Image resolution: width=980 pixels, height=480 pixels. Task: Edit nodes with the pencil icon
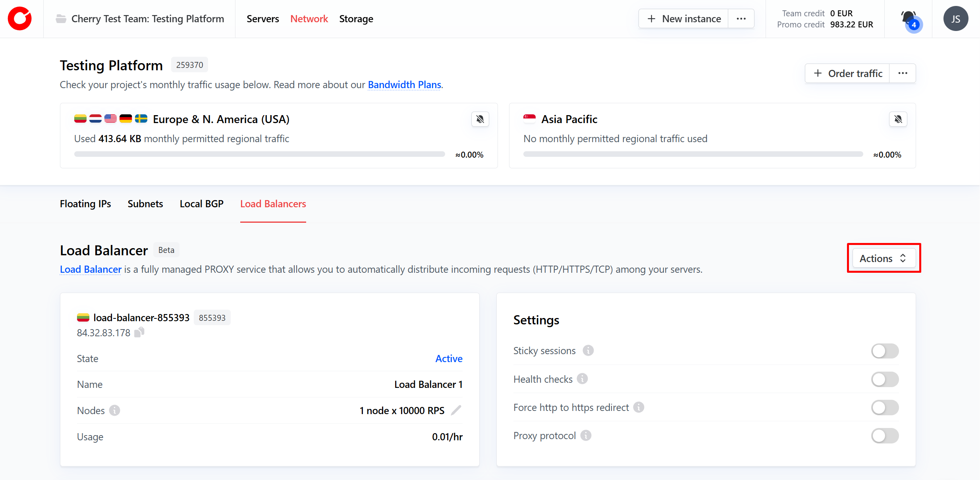click(x=456, y=410)
